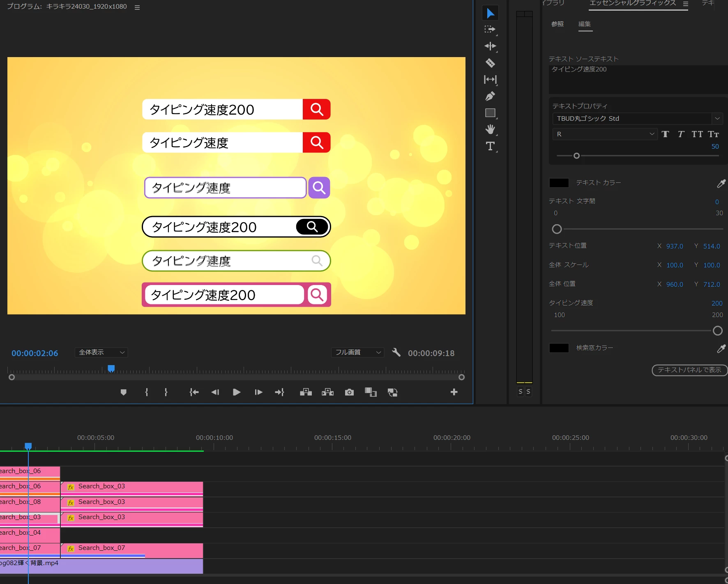This screenshot has height=584, width=728.
Task: Select the エッセンシャルグラフィックス panel tab
Action: [x=633, y=3]
